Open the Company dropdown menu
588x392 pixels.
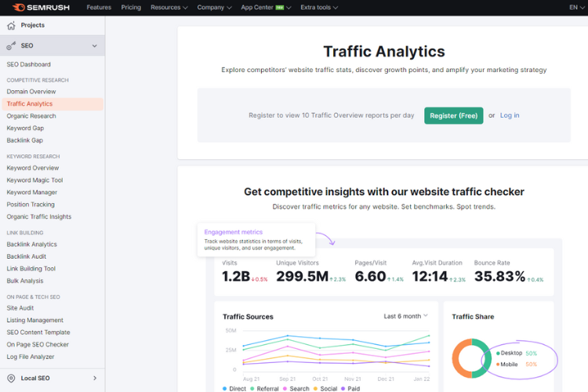pyautogui.click(x=214, y=8)
